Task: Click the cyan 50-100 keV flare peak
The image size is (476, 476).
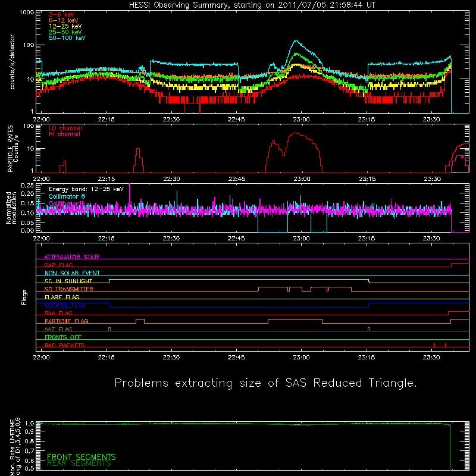Action: 296,41
